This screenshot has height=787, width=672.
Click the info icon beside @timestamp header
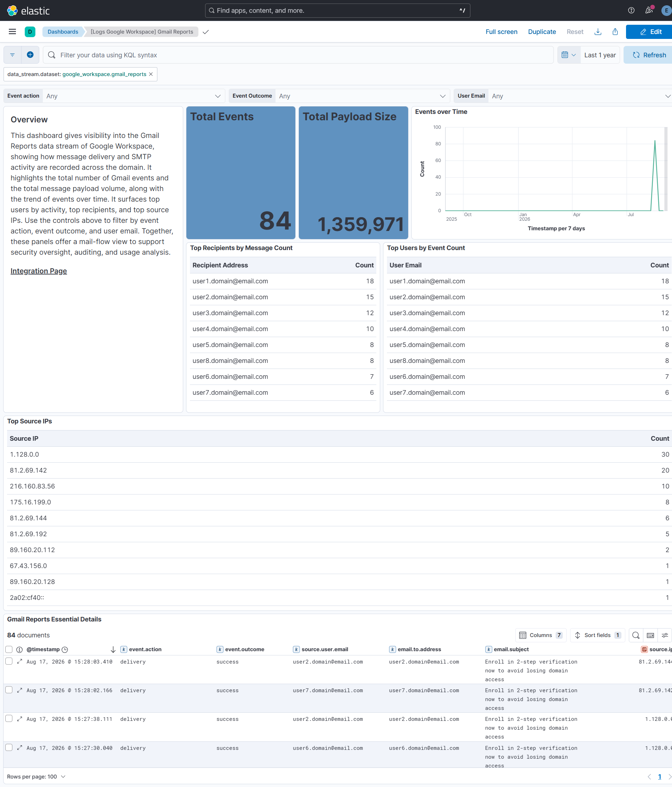(x=19, y=649)
